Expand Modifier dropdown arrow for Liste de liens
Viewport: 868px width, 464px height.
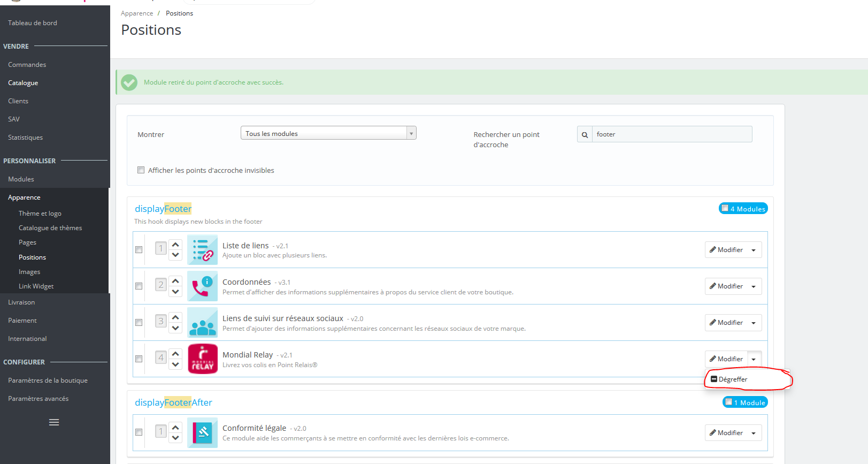click(x=754, y=250)
